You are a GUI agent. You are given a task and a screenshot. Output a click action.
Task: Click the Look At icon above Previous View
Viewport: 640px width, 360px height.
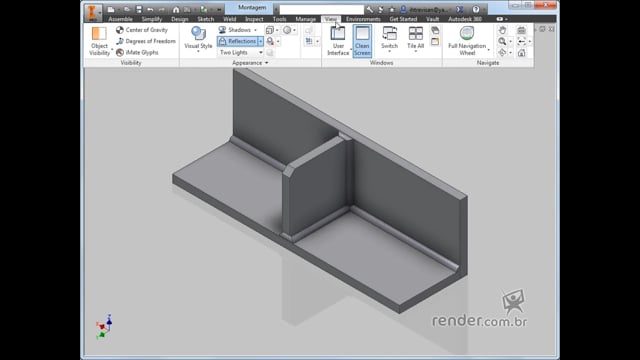pyautogui.click(x=522, y=30)
